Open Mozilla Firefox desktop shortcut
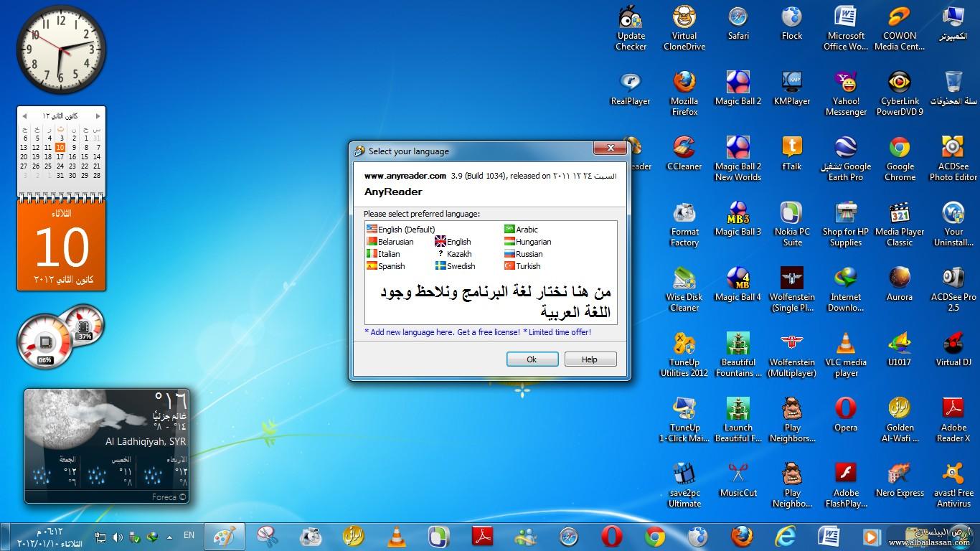The height and width of the screenshot is (551, 980). coord(684,94)
